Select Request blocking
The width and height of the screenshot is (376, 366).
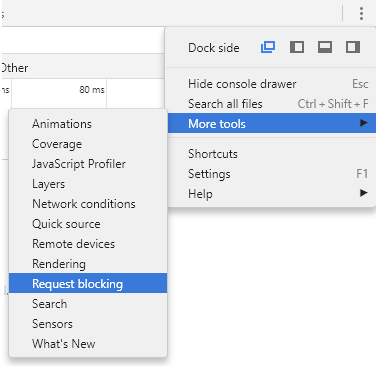pyautogui.click(x=88, y=283)
